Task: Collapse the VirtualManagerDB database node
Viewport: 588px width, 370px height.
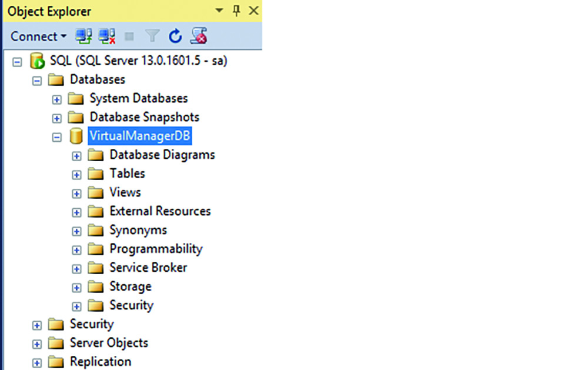Action: tap(56, 137)
